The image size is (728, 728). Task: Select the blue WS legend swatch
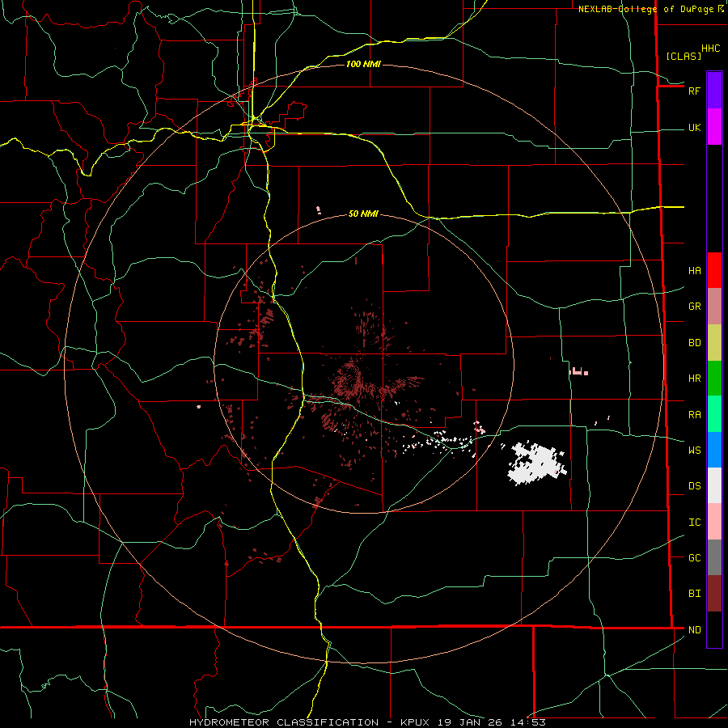[x=714, y=450]
